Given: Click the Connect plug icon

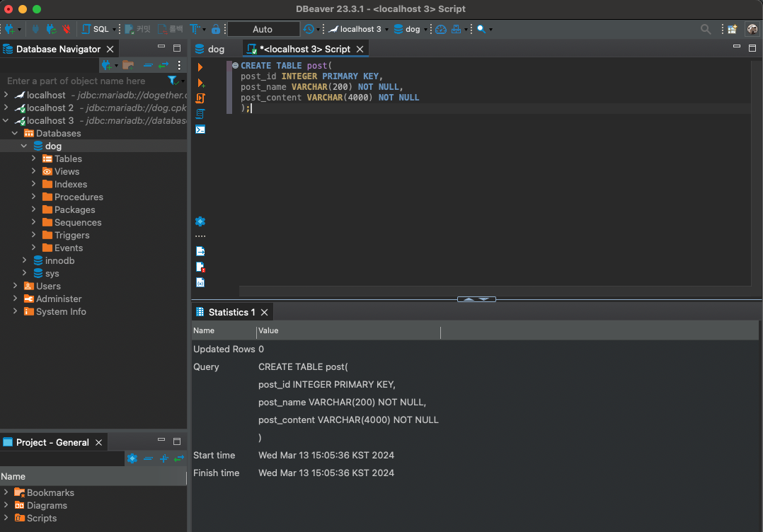Looking at the screenshot, I should pos(35,29).
